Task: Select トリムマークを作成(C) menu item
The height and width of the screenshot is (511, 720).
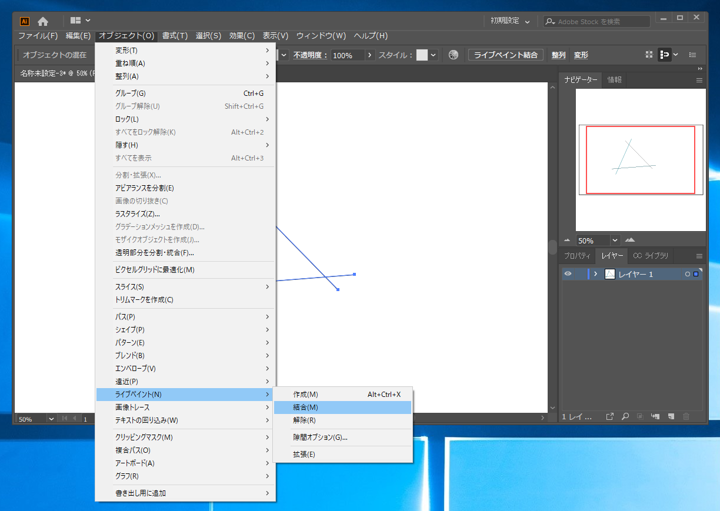Action: coord(186,300)
